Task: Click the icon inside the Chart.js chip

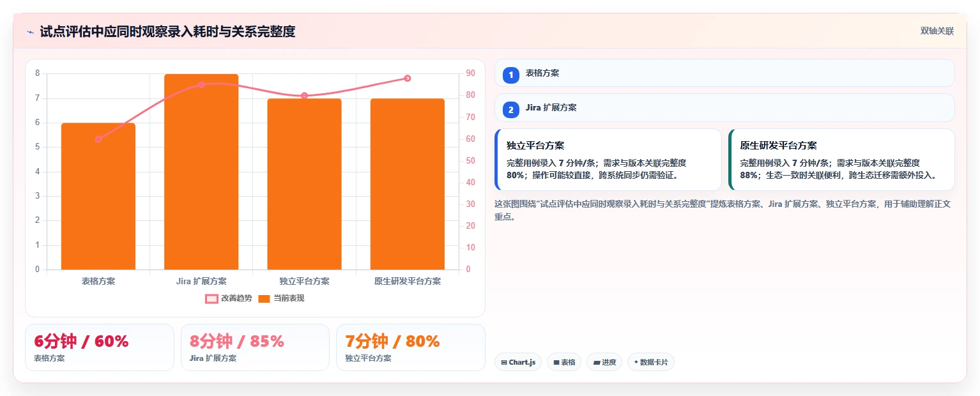Action: coord(504,363)
